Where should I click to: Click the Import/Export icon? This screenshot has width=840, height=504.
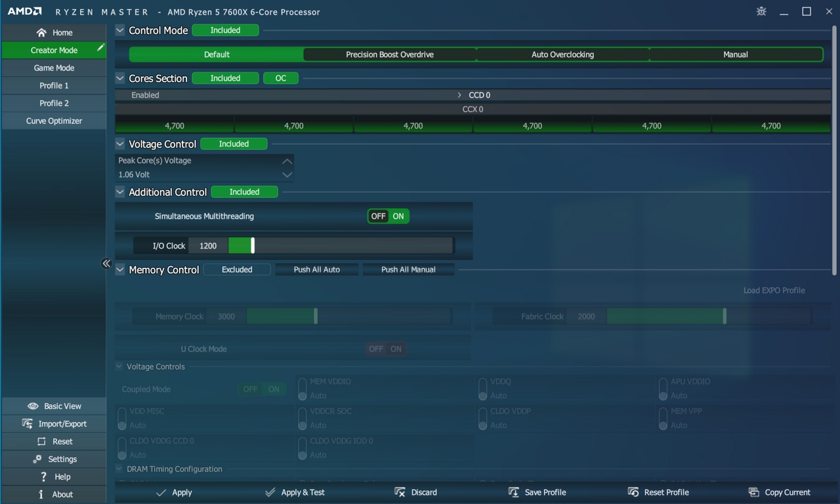coord(28,423)
